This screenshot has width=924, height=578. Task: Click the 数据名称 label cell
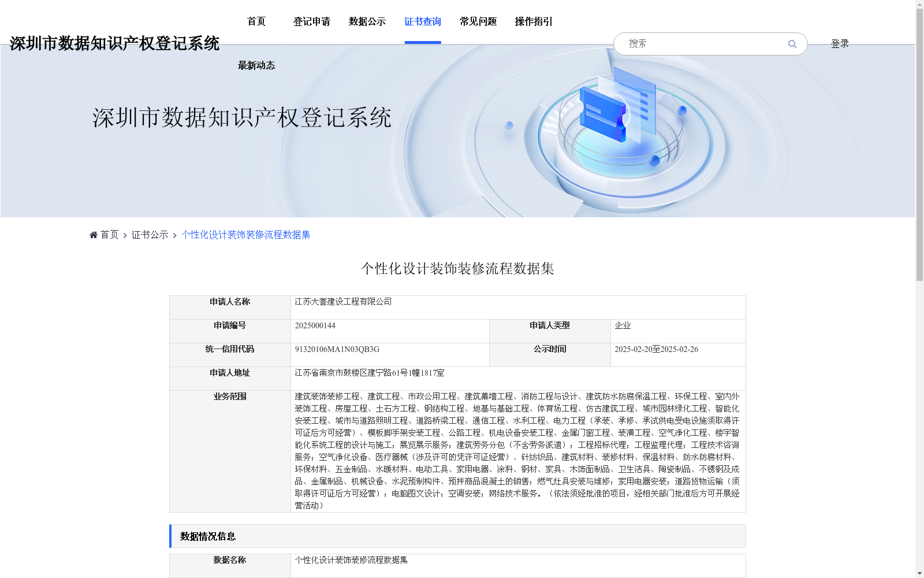pos(230,566)
